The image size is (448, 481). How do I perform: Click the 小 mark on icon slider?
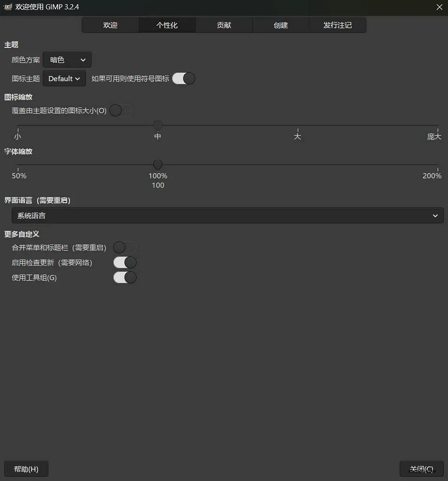pyautogui.click(x=17, y=136)
